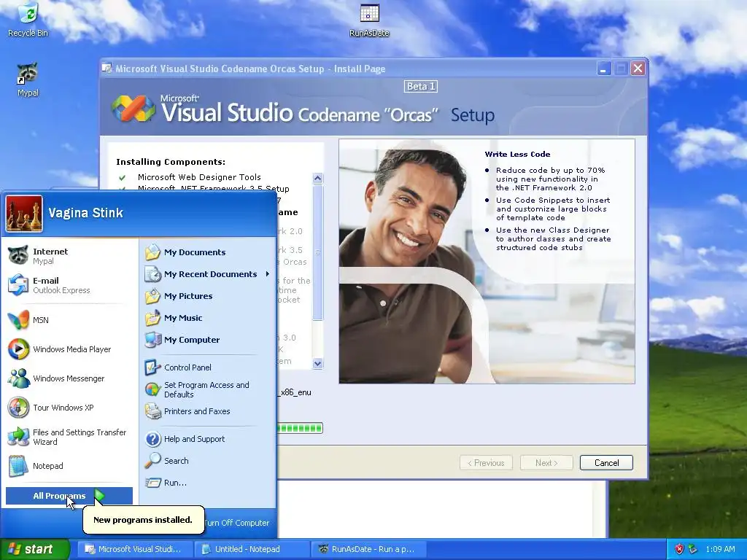Click the red security shield tray icon
This screenshot has width=747, height=560.
[679, 549]
